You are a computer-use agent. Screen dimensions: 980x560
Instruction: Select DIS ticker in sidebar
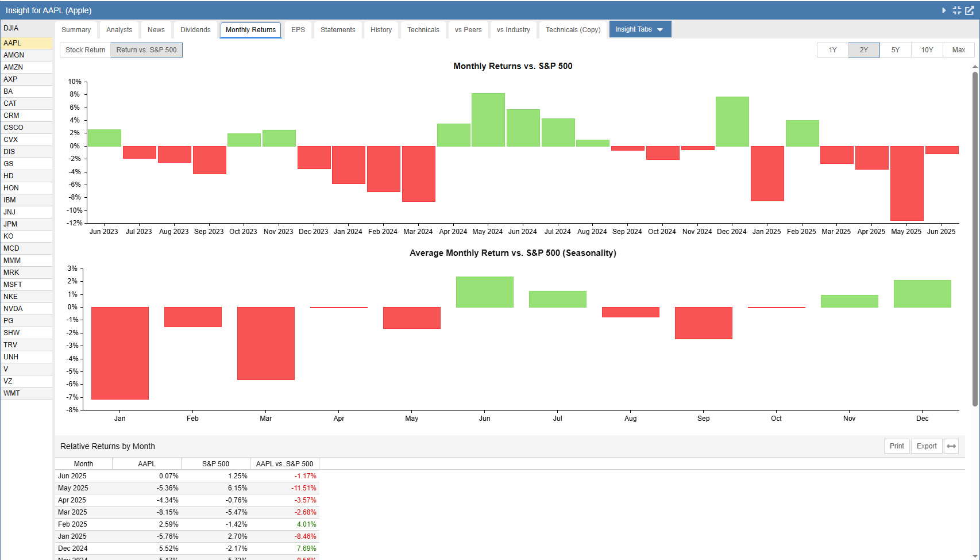pyautogui.click(x=26, y=152)
